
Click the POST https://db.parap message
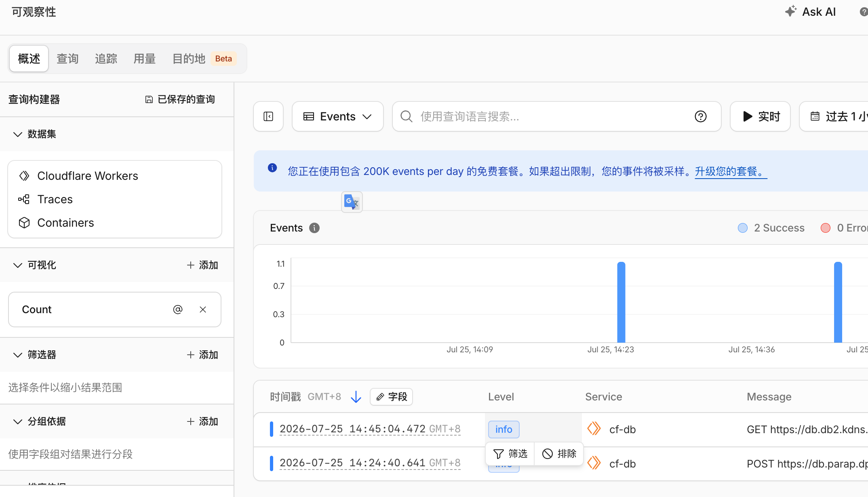coord(807,463)
